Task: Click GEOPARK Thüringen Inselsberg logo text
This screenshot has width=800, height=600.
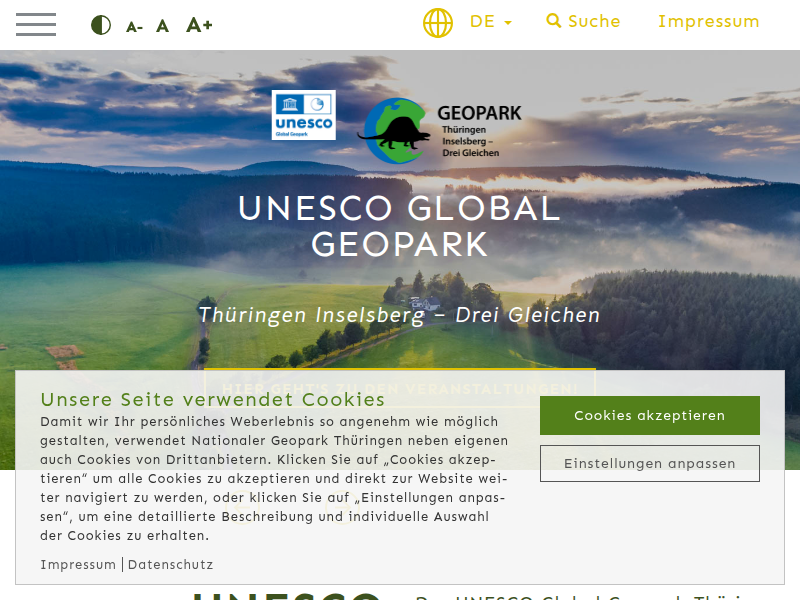Action: (479, 131)
